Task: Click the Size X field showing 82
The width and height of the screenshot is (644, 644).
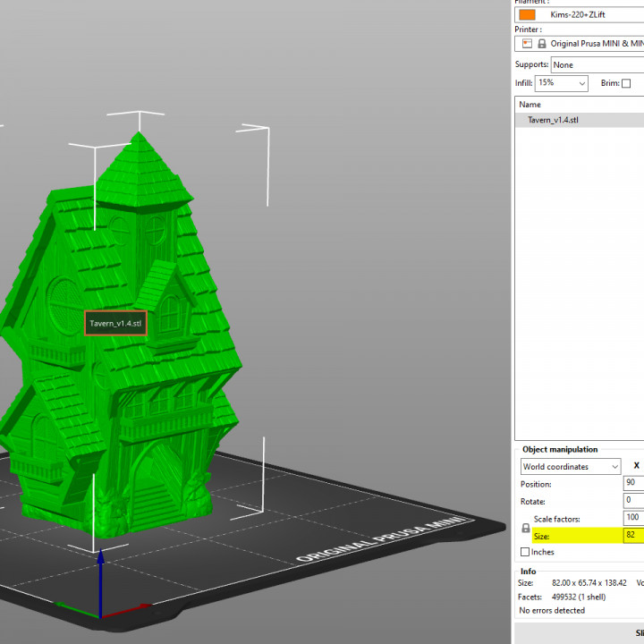Action: (633, 536)
